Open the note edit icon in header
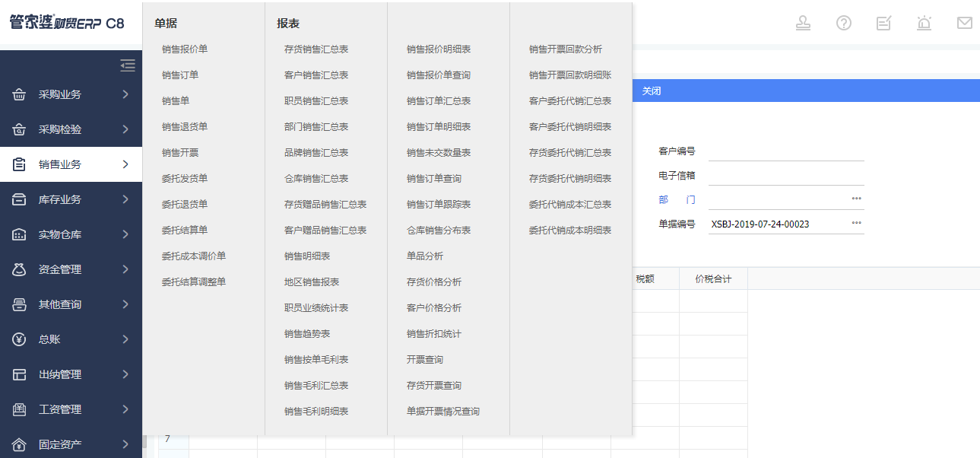This screenshot has width=980, height=458. 883,23
